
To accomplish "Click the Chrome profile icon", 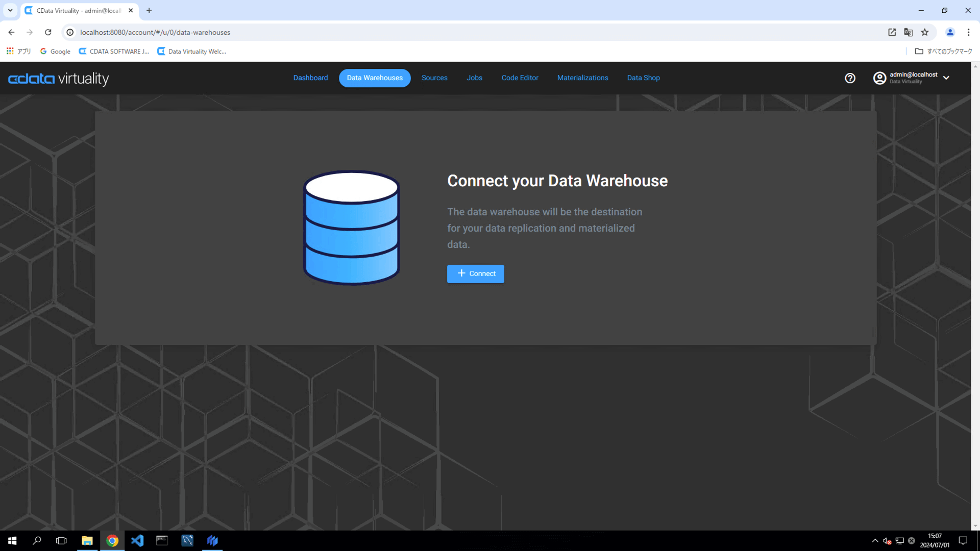I will pos(950,32).
